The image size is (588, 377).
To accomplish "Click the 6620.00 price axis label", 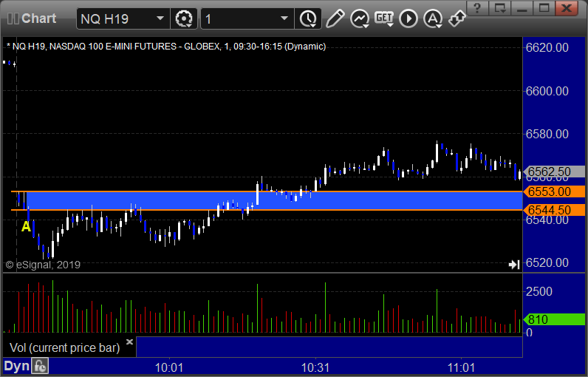I will point(547,47).
